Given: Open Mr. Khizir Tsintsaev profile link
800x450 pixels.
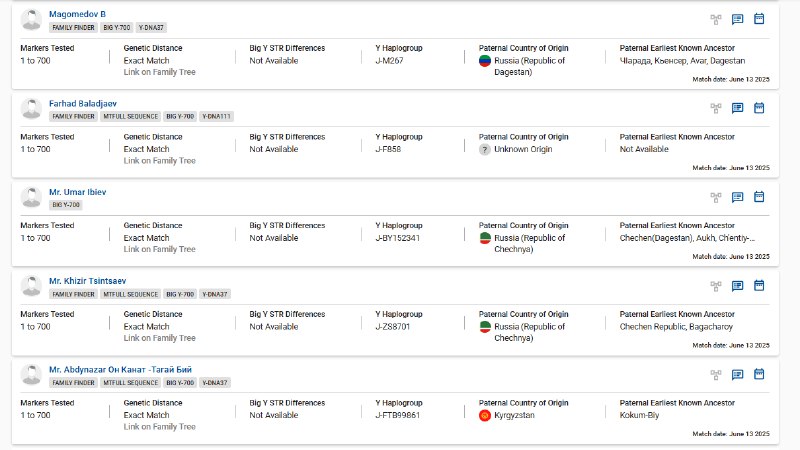Looking at the screenshot, I should tap(87, 281).
